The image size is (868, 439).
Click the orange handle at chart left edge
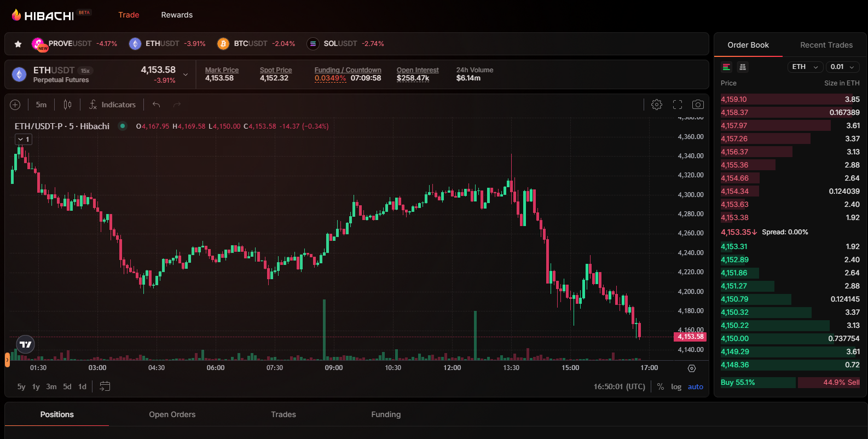pyautogui.click(x=7, y=360)
